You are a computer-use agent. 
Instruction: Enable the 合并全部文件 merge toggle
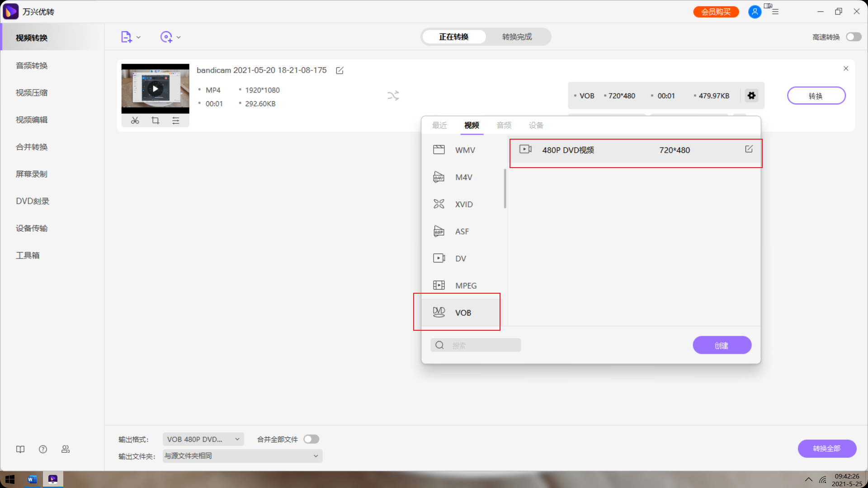pyautogui.click(x=311, y=439)
